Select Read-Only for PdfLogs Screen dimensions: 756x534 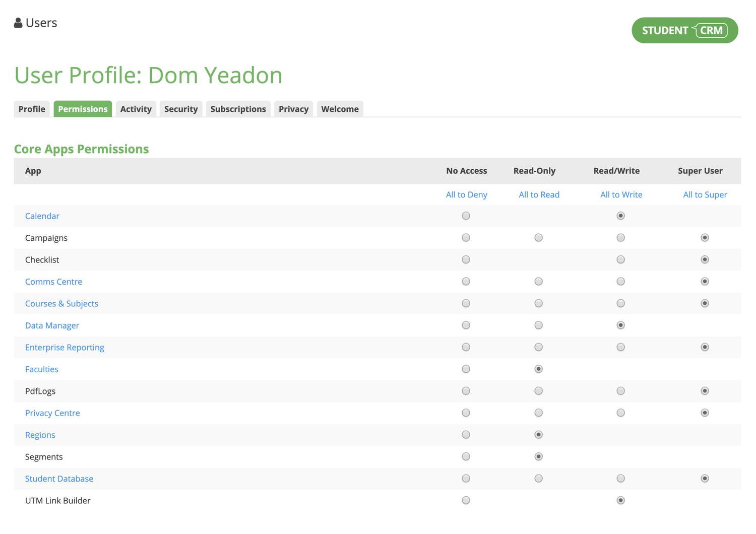point(538,390)
